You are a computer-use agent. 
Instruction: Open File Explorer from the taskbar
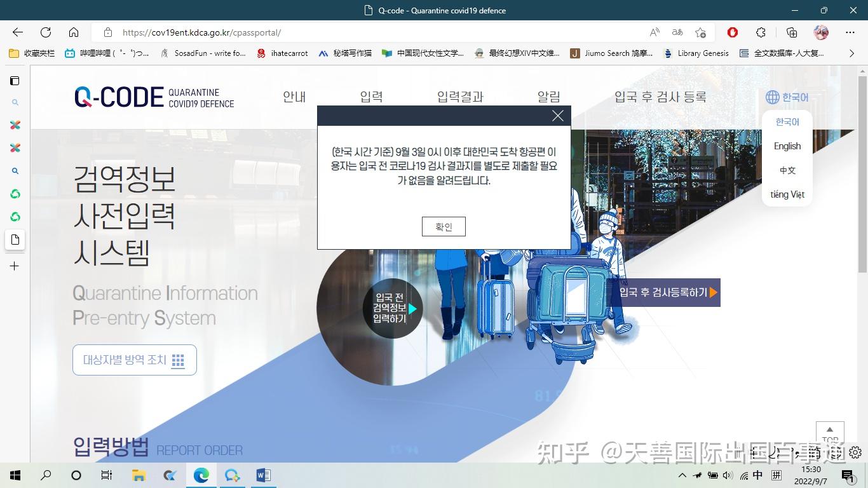pyautogui.click(x=138, y=475)
